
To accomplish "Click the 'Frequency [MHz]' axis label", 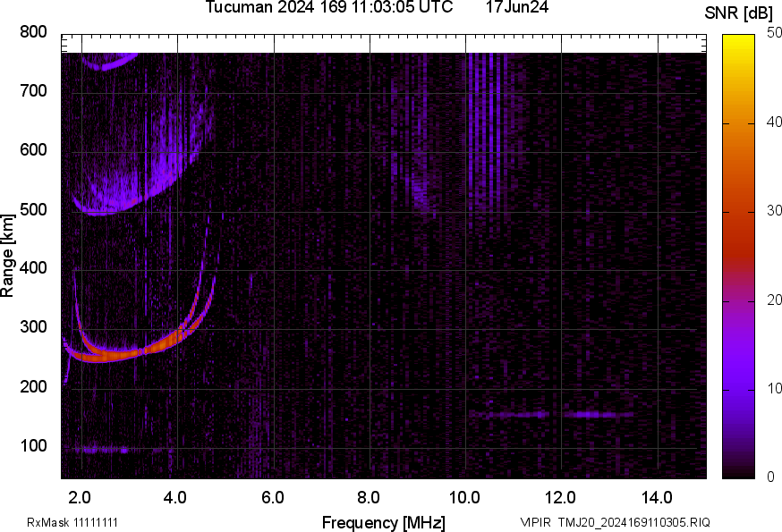I will [384, 522].
